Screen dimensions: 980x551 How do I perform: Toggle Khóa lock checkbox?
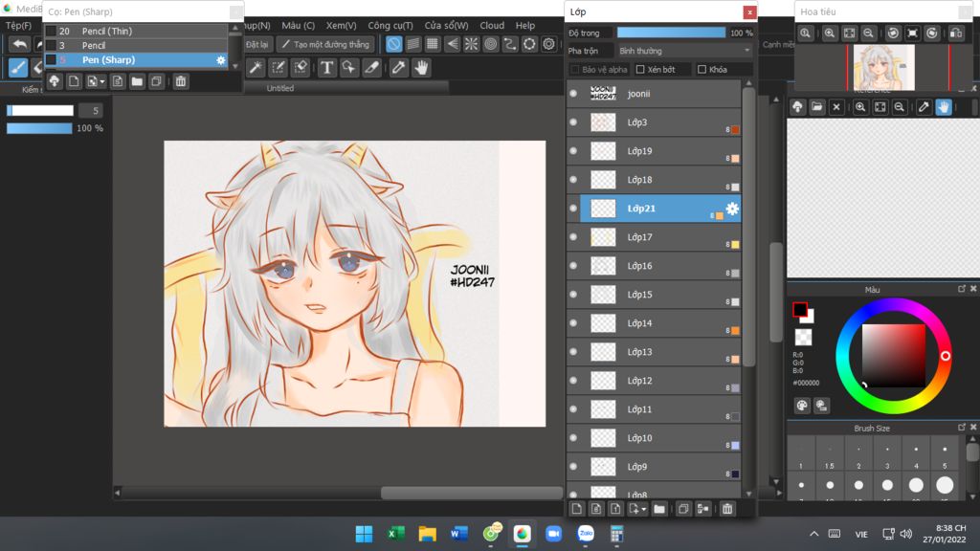[x=702, y=69]
